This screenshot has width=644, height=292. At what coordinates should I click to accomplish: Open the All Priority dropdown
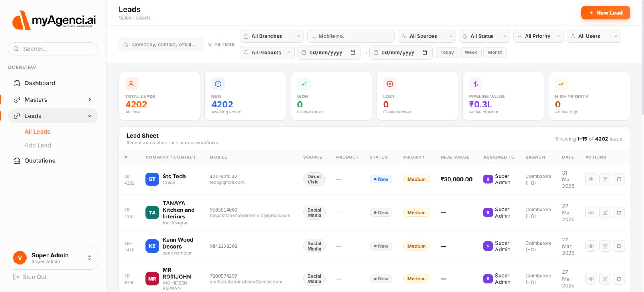point(538,36)
